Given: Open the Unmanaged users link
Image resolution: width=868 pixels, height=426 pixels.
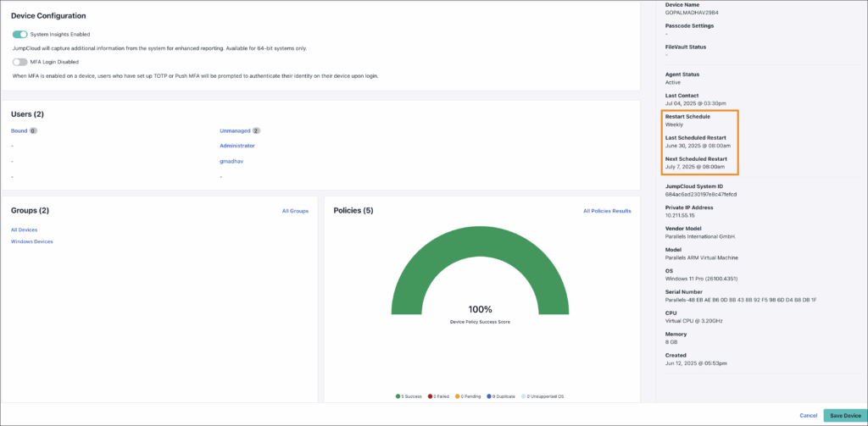Looking at the screenshot, I should [x=235, y=131].
